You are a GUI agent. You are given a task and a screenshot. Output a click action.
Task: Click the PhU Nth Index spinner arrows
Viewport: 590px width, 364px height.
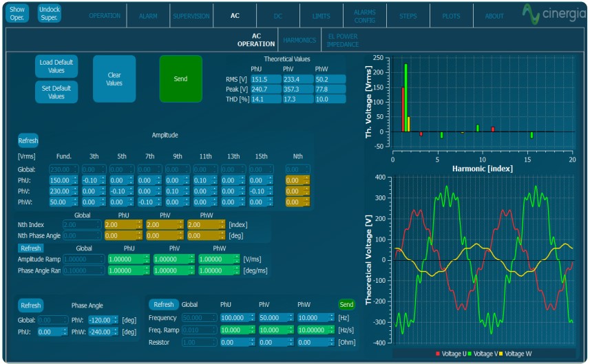(140, 224)
